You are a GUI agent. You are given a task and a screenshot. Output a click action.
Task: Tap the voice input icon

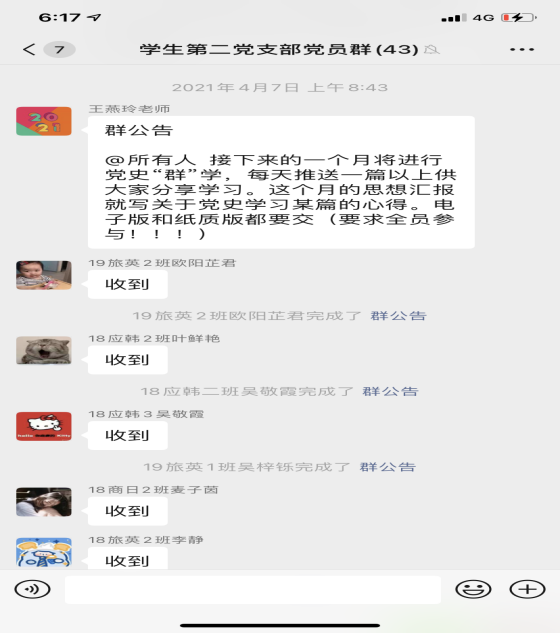[x=32, y=589]
